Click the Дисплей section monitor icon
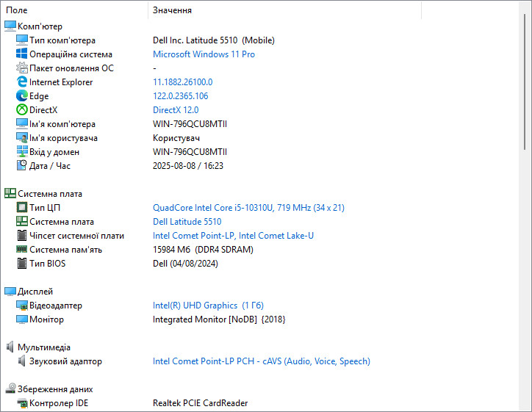Viewport: 532px width, 412px height. 10,292
